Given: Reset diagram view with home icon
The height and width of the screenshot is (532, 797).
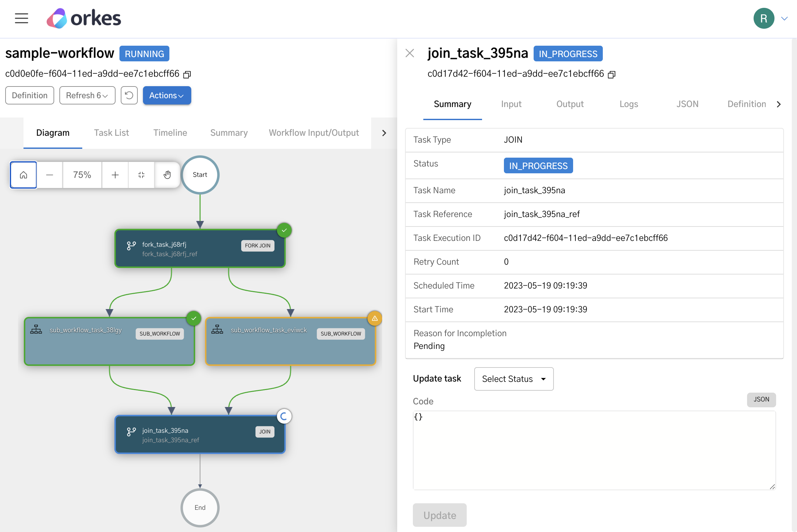Looking at the screenshot, I should [x=23, y=175].
